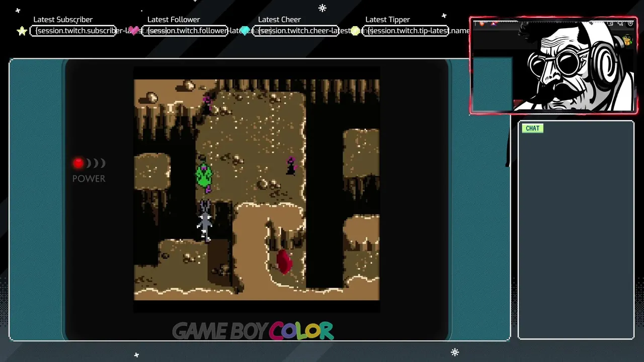644x362 pixels.
Task: Click the green CHAT label
Action: 532,128
